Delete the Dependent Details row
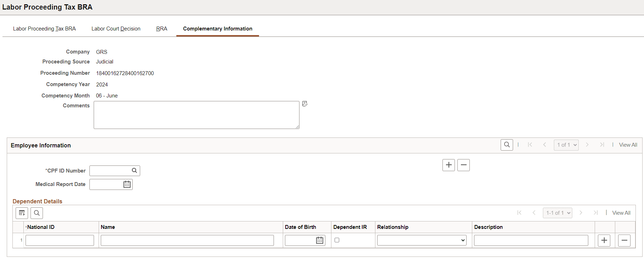This screenshot has width=644, height=259. 624,241
